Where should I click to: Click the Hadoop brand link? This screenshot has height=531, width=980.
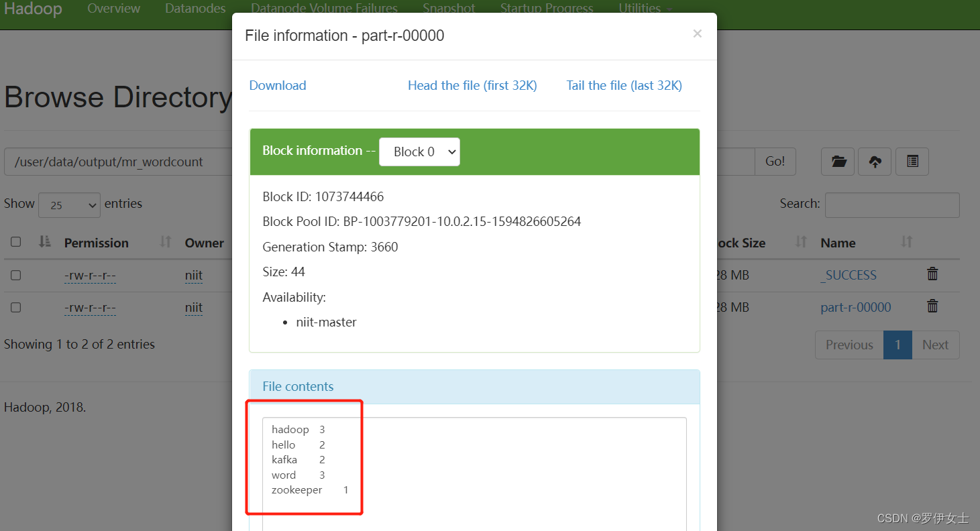click(33, 9)
